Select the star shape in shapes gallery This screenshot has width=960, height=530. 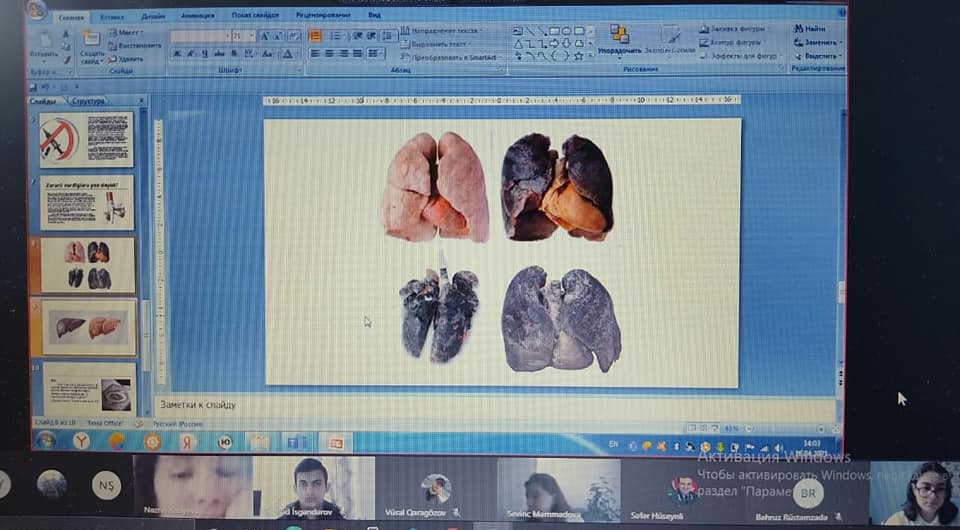coord(578,56)
